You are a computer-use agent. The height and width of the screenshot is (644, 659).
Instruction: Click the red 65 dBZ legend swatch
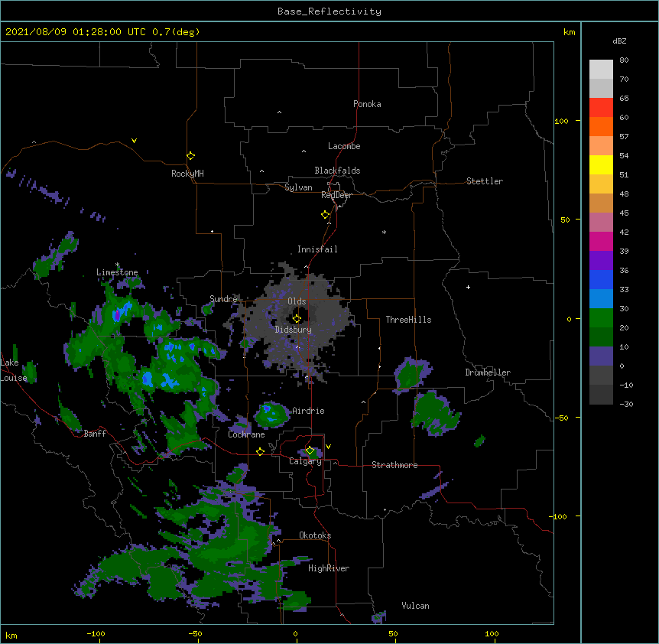(601, 107)
